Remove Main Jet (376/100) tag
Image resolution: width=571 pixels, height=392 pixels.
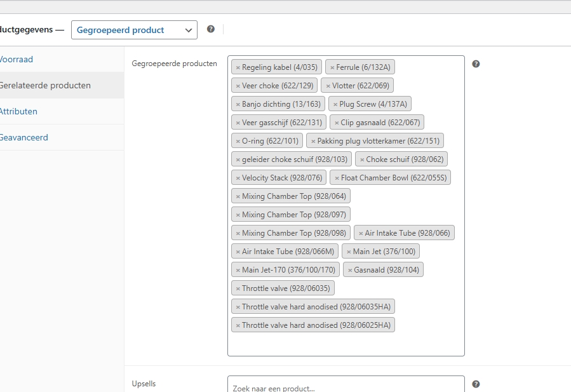(x=349, y=252)
